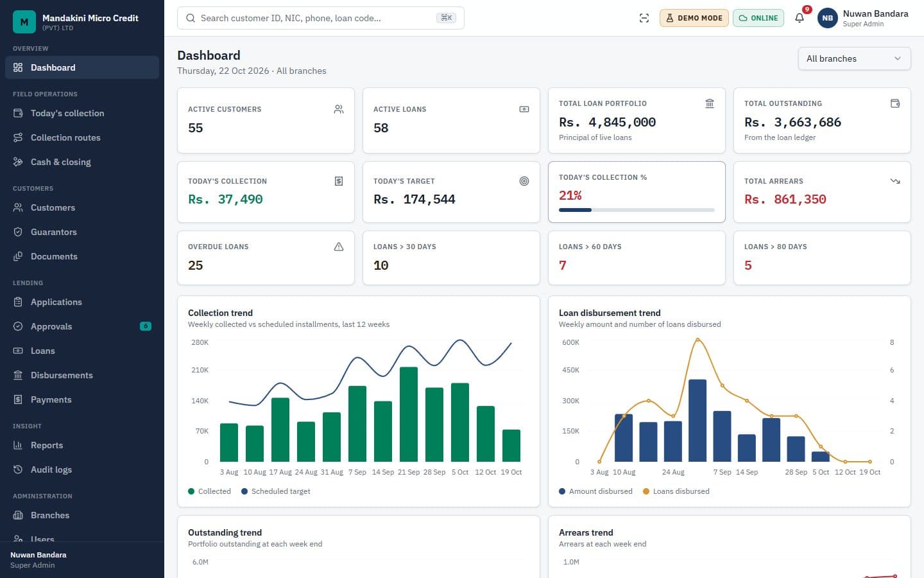Click the Approvals count badge 6

pos(146,326)
